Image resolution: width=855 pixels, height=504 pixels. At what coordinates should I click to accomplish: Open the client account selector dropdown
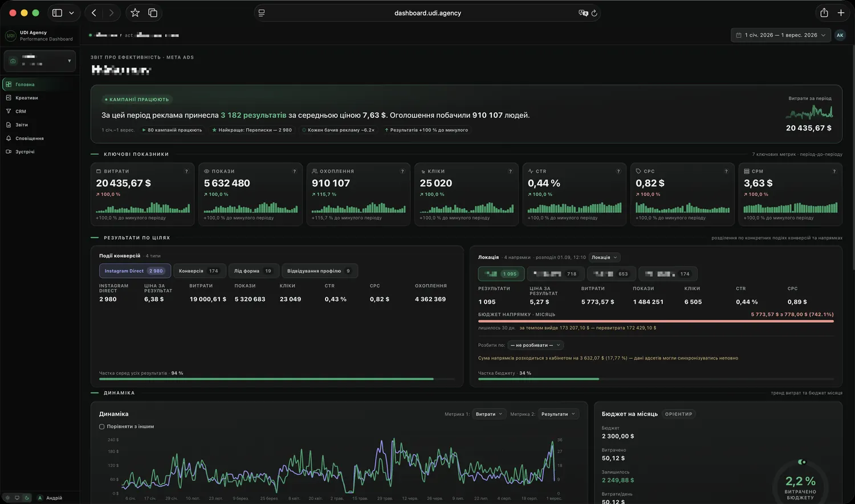click(x=40, y=61)
